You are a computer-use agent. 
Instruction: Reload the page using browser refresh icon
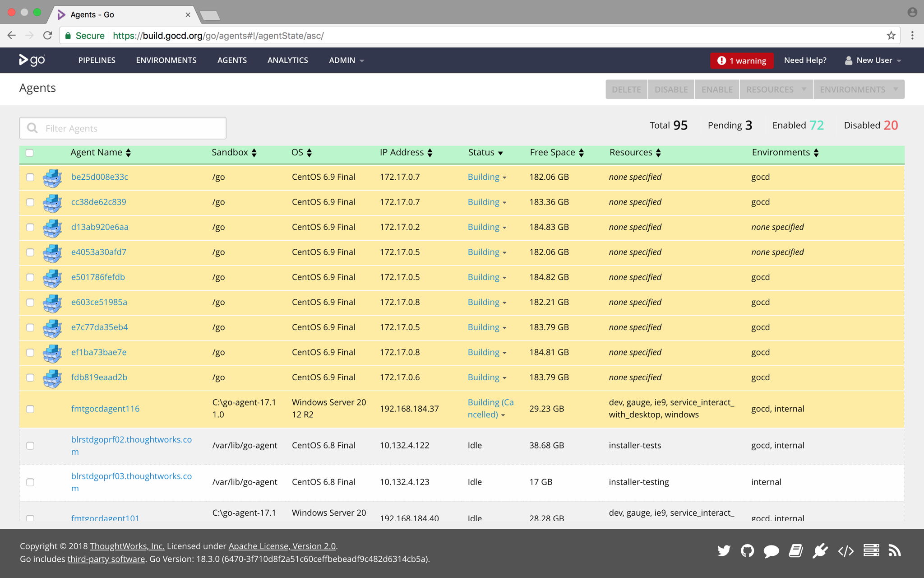tap(47, 36)
